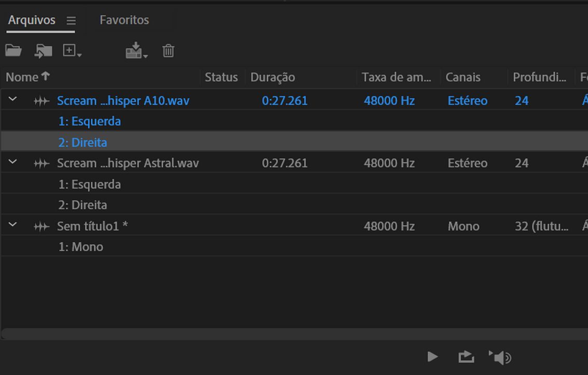Click the Import File icon
This screenshot has height=375, width=588.
pos(43,51)
